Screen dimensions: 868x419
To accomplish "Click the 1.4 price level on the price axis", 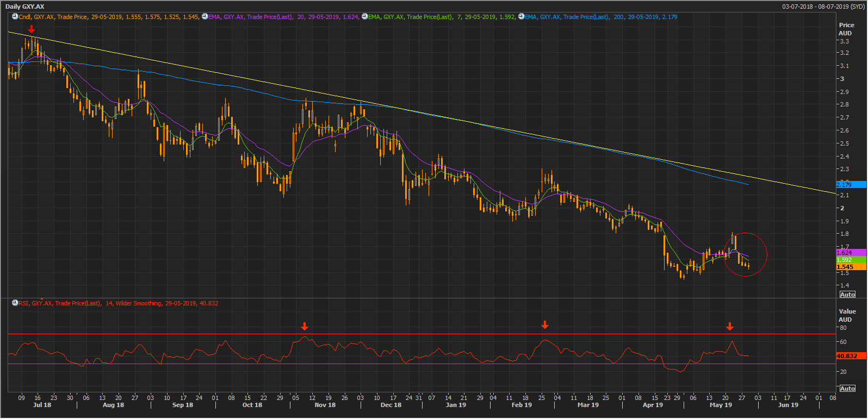I will (x=844, y=285).
